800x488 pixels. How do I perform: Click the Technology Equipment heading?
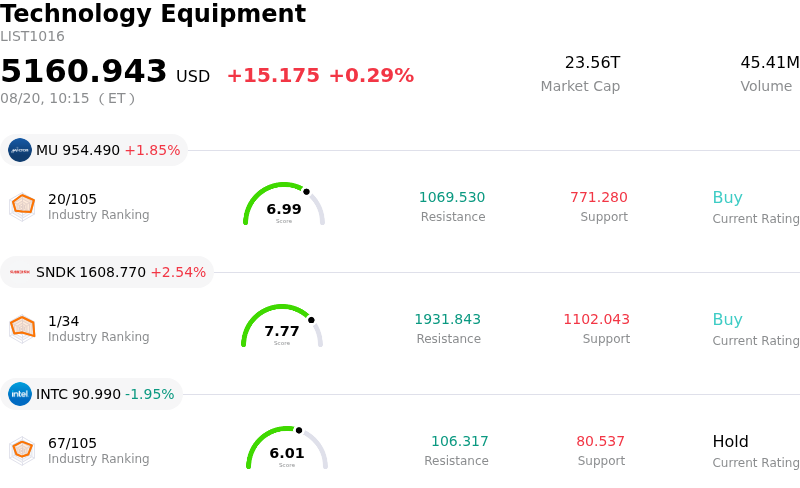tap(153, 13)
